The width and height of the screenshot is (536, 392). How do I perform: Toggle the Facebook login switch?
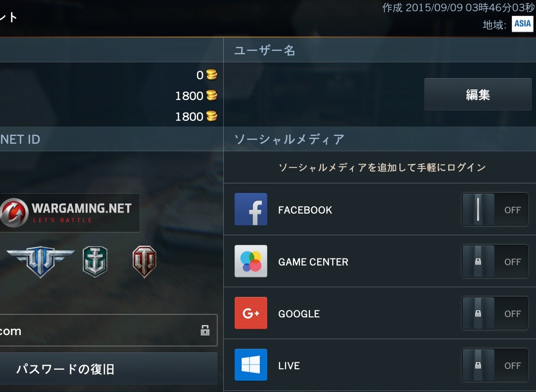494,209
